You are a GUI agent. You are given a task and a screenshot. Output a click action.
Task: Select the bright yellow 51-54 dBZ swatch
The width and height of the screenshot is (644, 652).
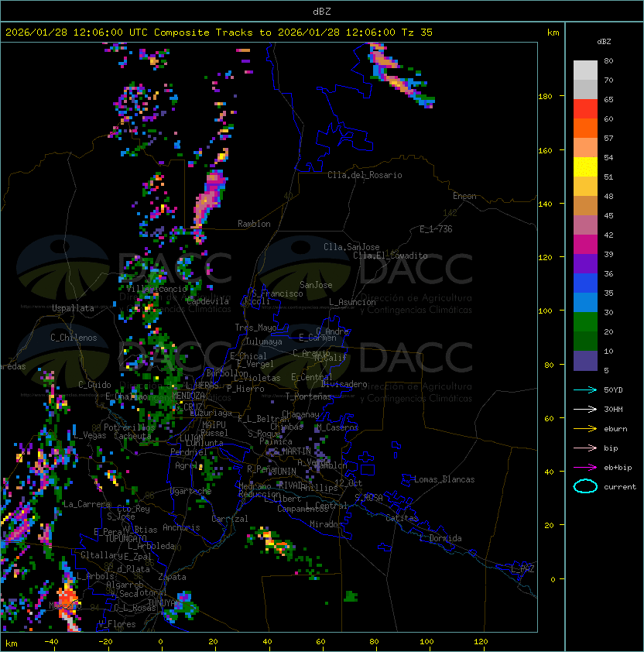[x=585, y=166]
